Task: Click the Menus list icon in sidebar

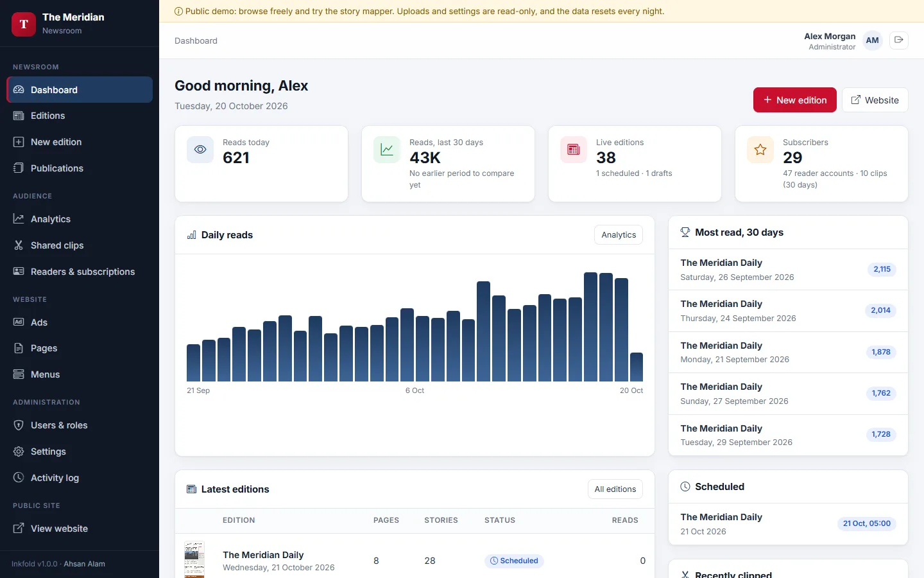Action: click(x=19, y=374)
